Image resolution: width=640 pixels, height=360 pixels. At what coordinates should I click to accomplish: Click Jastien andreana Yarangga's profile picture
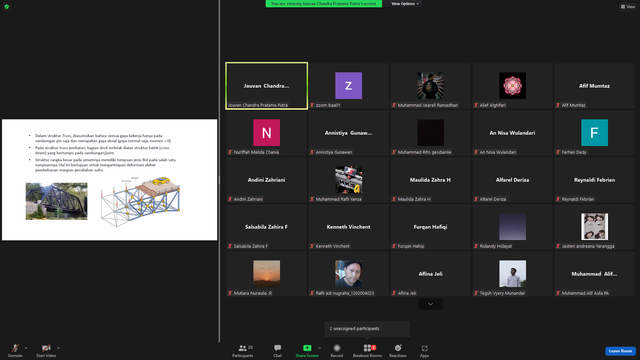(594, 227)
